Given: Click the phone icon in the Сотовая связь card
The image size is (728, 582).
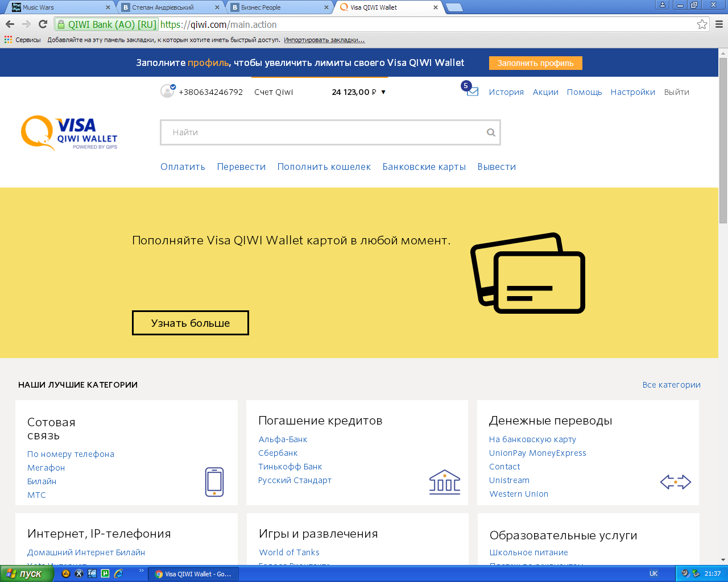Looking at the screenshot, I should pyautogui.click(x=214, y=482).
